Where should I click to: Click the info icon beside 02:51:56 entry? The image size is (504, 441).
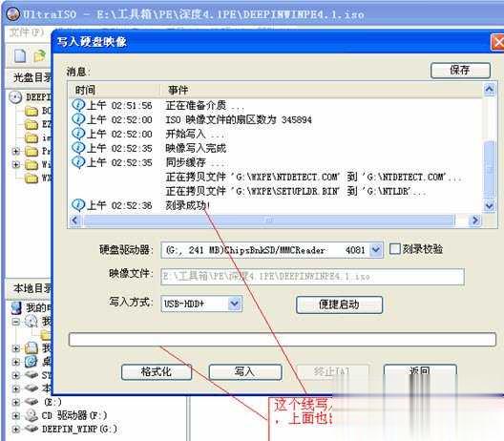click(x=78, y=105)
